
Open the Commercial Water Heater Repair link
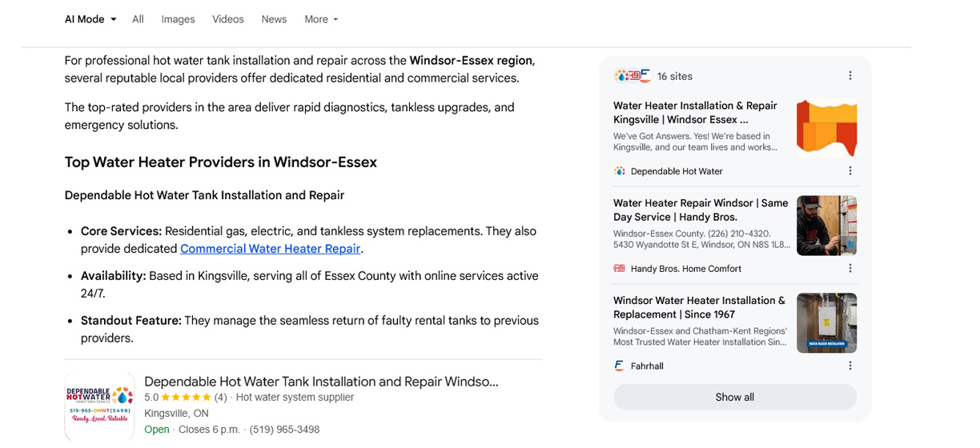coord(270,249)
